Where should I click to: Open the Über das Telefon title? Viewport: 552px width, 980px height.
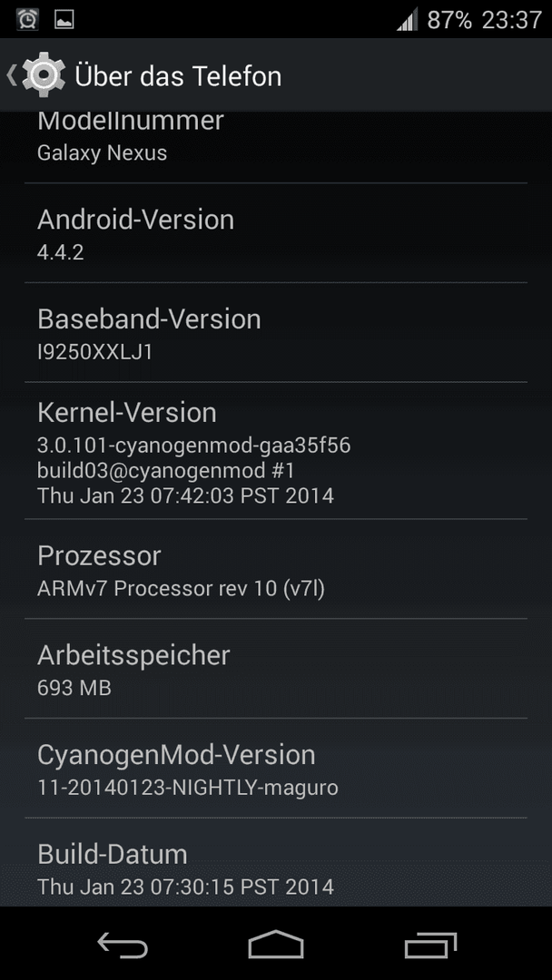pos(178,75)
